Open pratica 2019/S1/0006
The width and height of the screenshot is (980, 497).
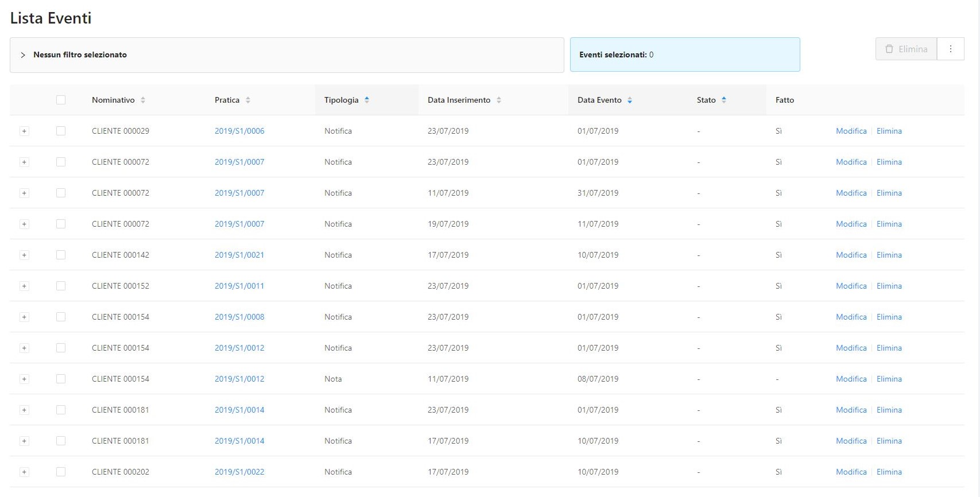coord(239,131)
